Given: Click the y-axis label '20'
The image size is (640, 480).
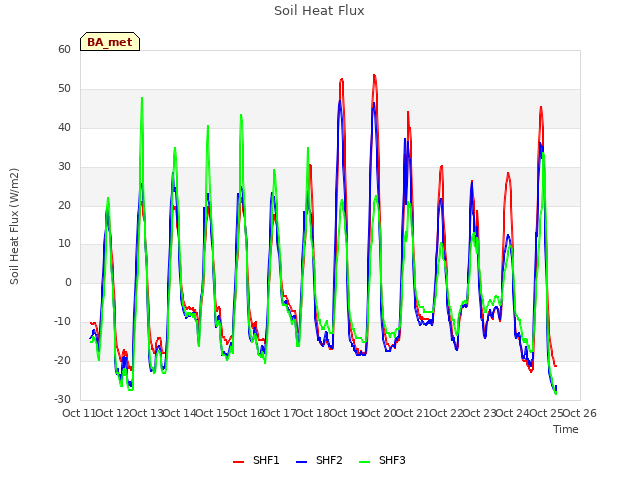Looking at the screenshot, I should 64,206.
